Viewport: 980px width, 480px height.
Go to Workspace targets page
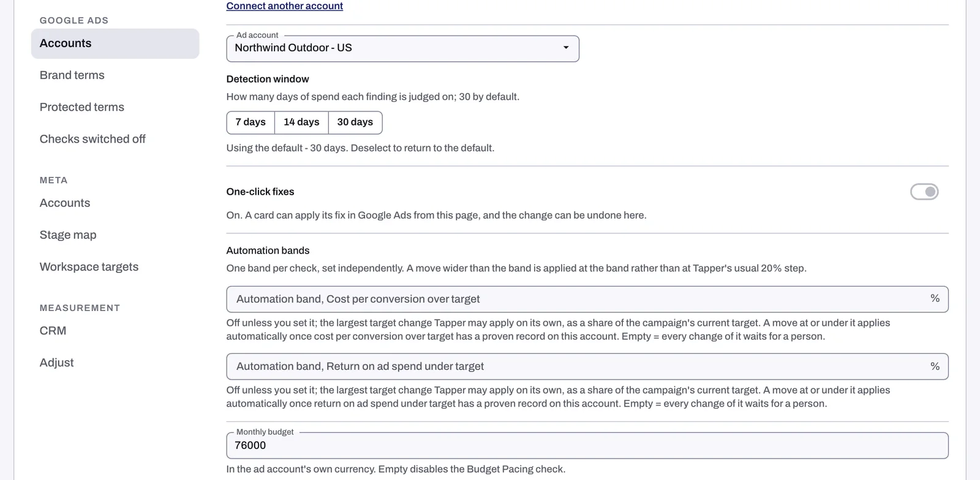(x=115, y=267)
